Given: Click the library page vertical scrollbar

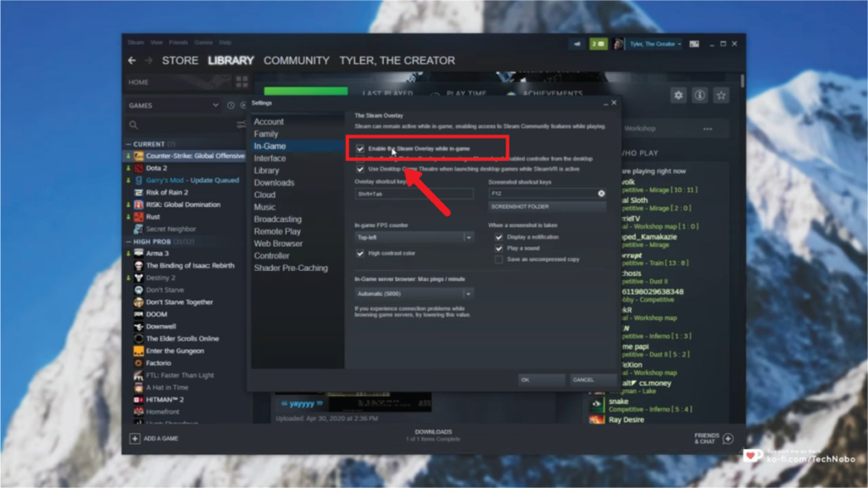Looking at the screenshot, I should click(x=742, y=80).
